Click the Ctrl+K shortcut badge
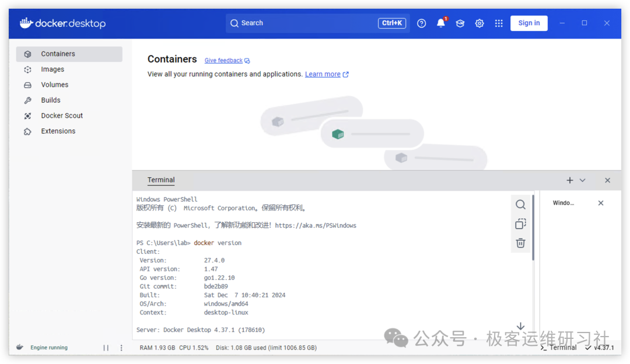Image resolution: width=630 pixels, height=364 pixels. coord(392,23)
